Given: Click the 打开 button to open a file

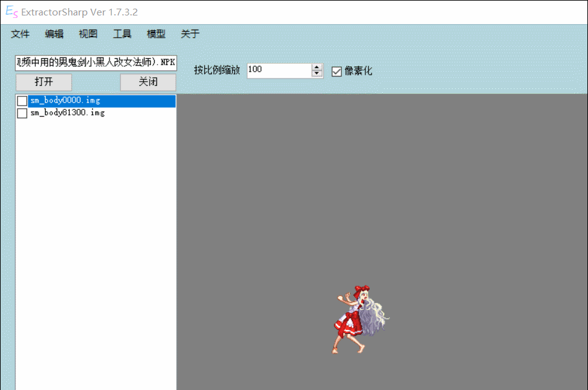Looking at the screenshot, I should pyautogui.click(x=43, y=82).
